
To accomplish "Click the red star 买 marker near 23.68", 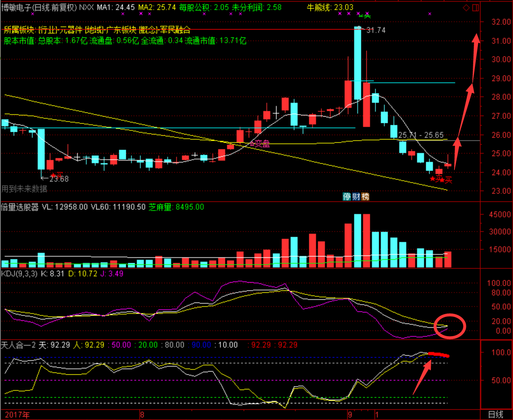I will pos(57,175).
